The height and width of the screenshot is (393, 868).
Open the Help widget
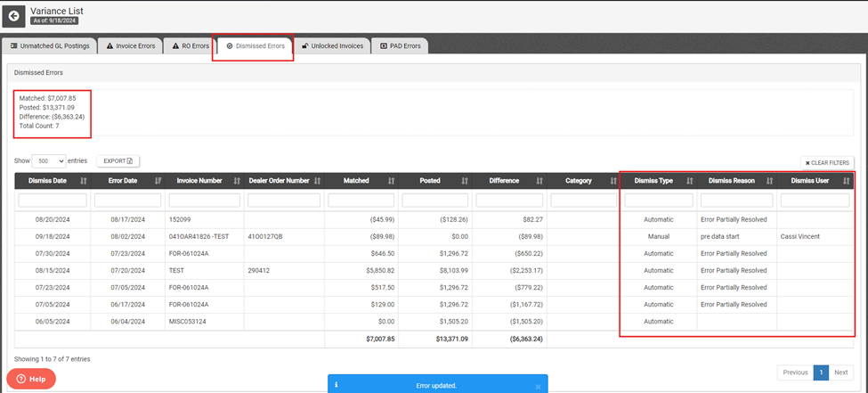[31, 379]
